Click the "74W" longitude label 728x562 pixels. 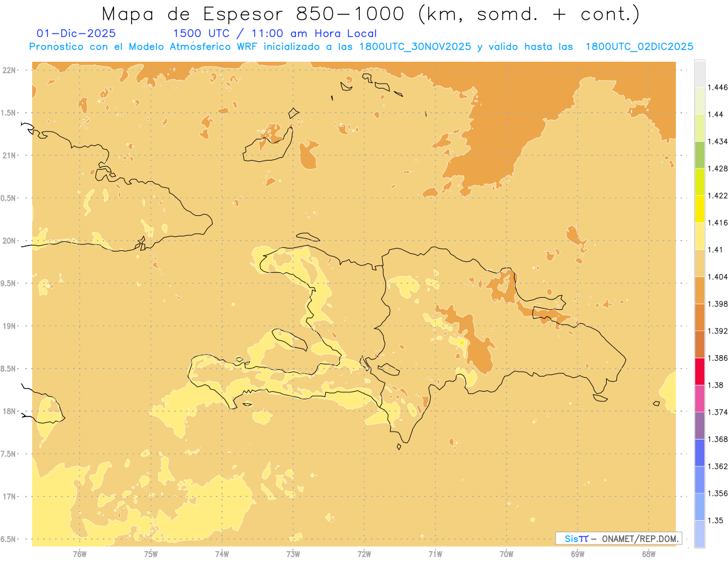(221, 554)
